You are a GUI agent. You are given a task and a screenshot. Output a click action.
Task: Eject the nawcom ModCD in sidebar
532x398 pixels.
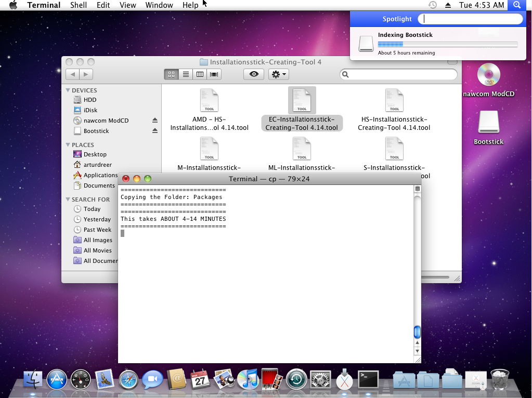(154, 121)
